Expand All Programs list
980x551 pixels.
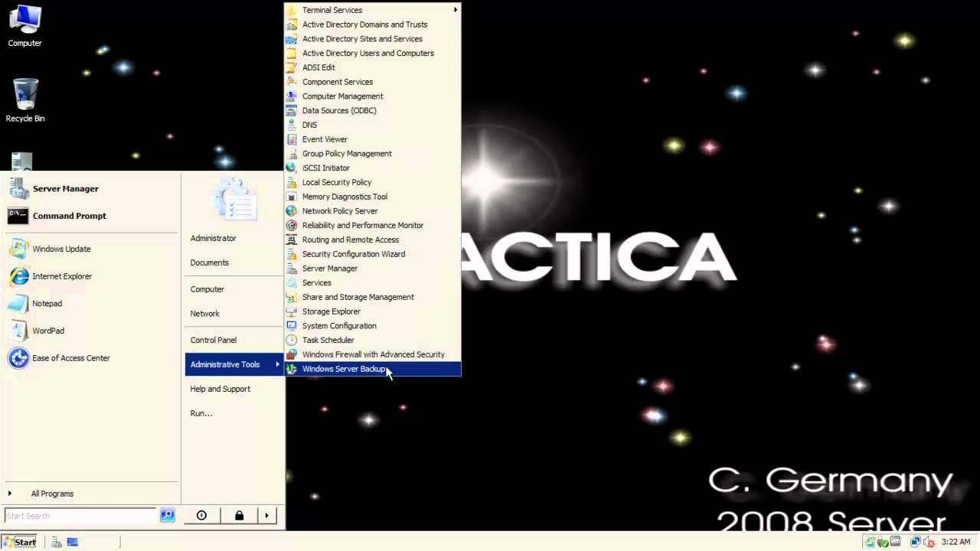click(52, 494)
